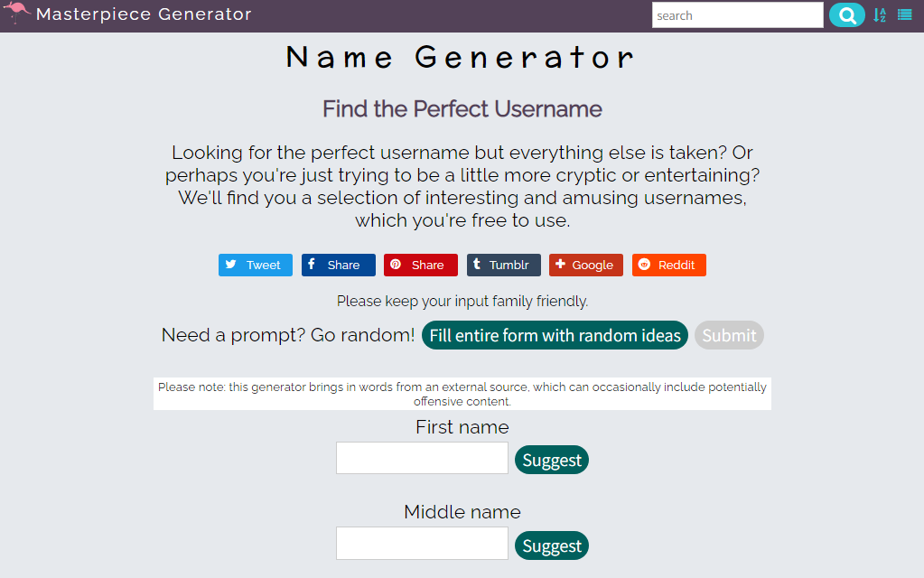Focus the search input field

[x=737, y=14]
